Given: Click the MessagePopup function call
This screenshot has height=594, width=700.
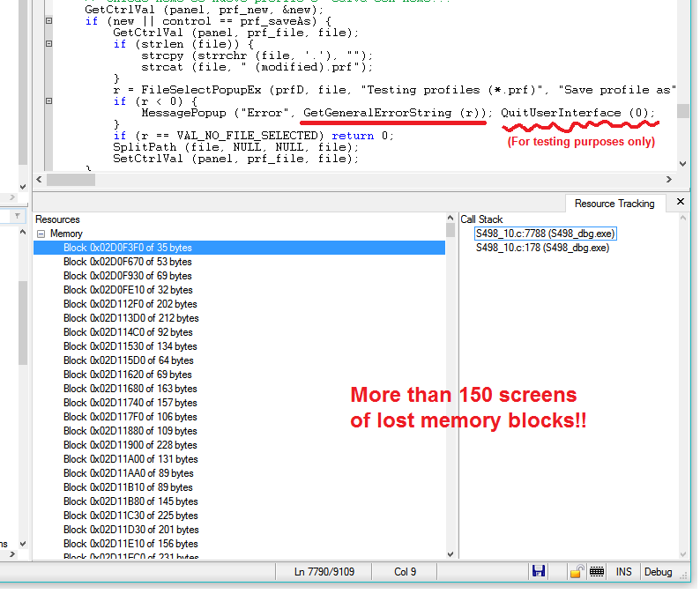Looking at the screenshot, I should pos(184,114).
